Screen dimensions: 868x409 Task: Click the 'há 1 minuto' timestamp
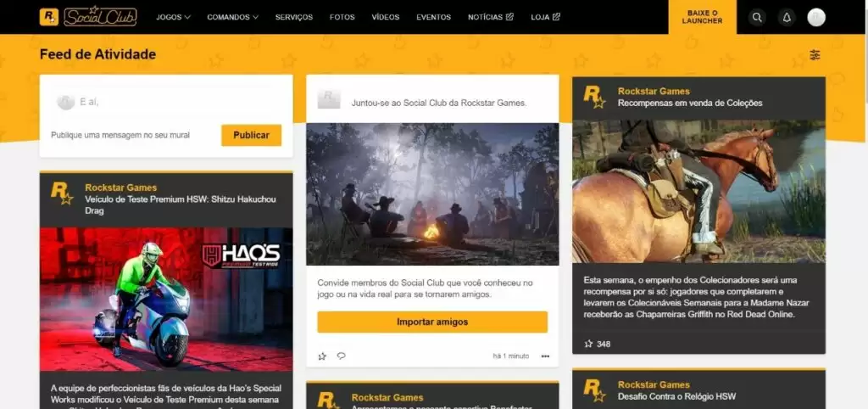point(510,356)
